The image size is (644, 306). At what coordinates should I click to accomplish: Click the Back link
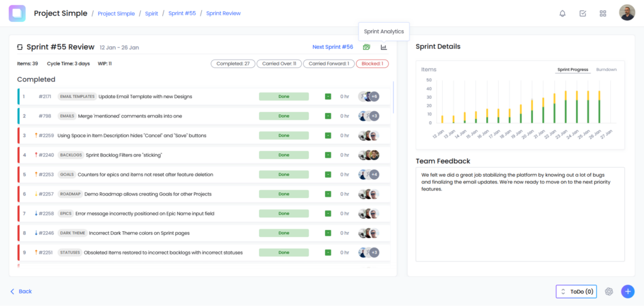pos(21,292)
